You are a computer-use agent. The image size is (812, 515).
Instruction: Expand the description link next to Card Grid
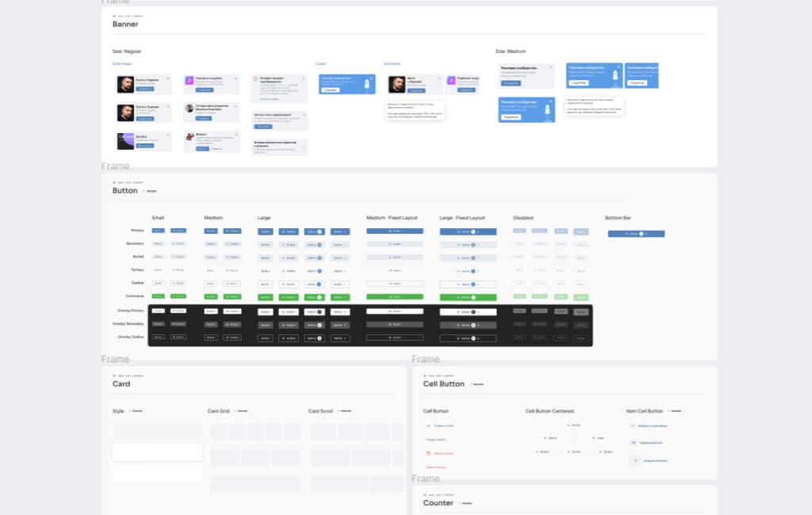(x=241, y=411)
